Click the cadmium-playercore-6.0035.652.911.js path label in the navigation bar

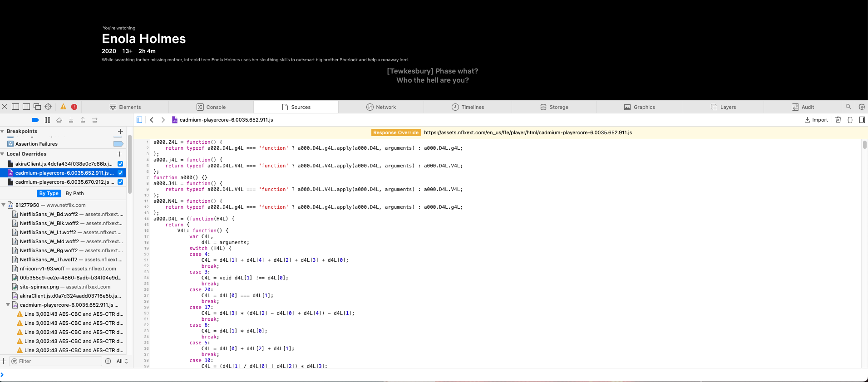tap(222, 120)
